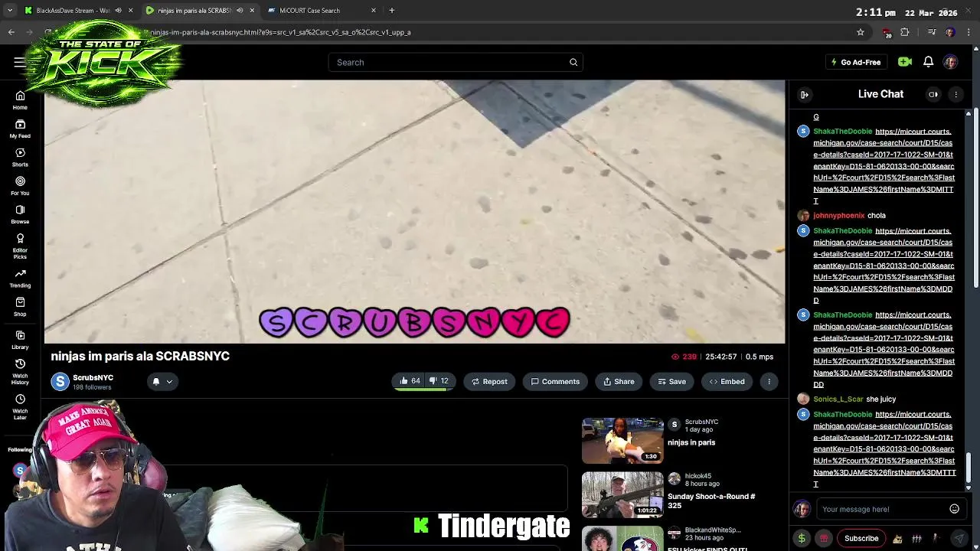Open Shorts in the sidebar
Viewport: 980px width, 551px height.
[x=20, y=158]
